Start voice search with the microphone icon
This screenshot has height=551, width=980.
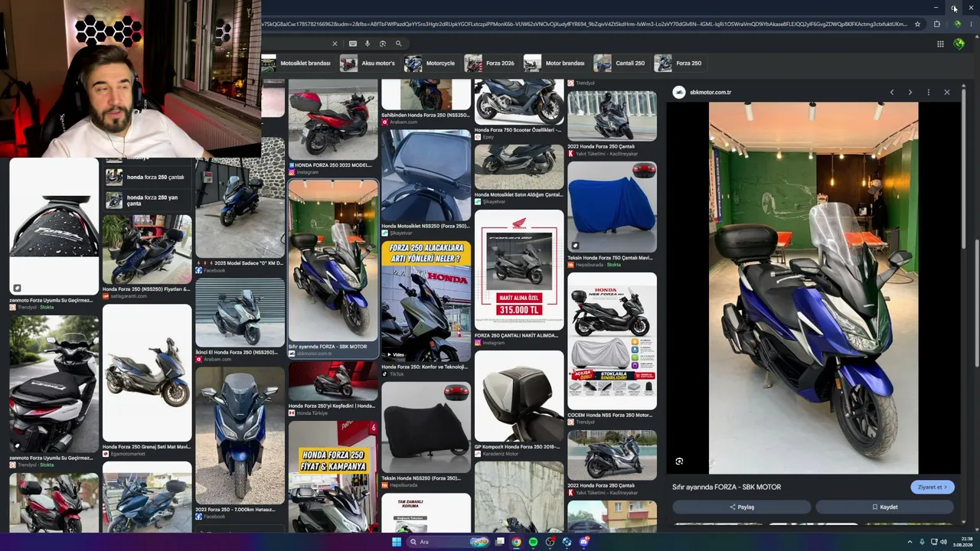[367, 44]
